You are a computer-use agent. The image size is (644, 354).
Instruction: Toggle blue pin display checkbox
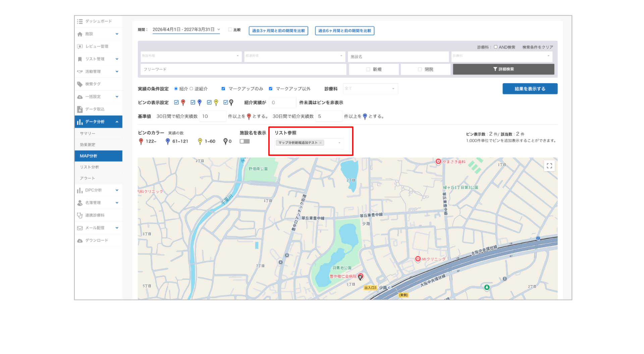193,103
